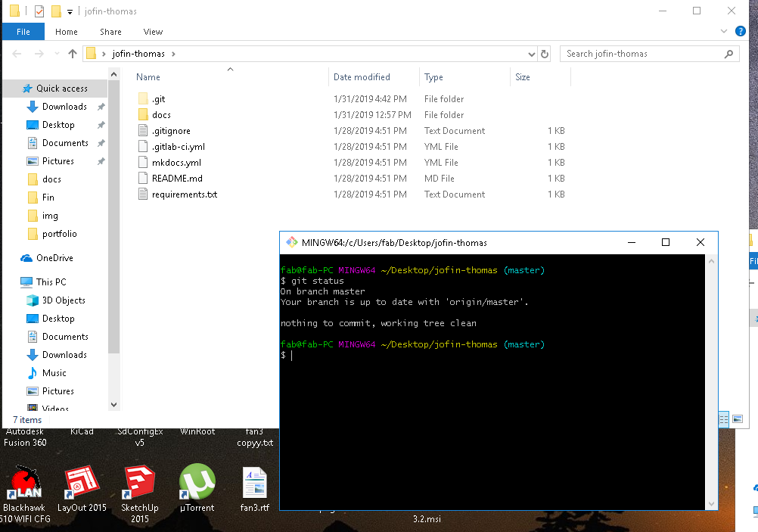Click the search magnifier icon
The image size is (758, 532).
point(728,54)
